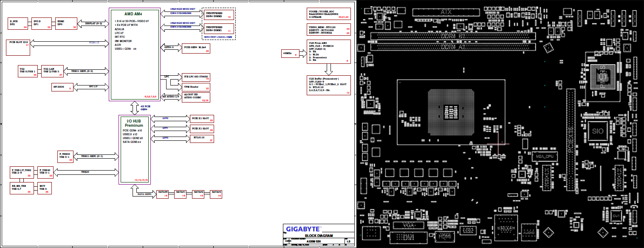Image resolution: width=644 pixels, height=248 pixels.
Task: Select the ALC887 HD Audio Codec block
Action: 196,97
